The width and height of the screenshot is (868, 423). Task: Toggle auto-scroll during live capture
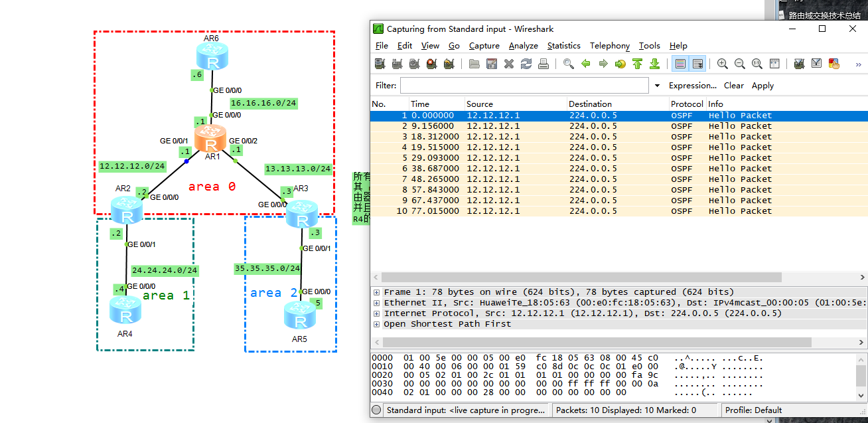(698, 64)
